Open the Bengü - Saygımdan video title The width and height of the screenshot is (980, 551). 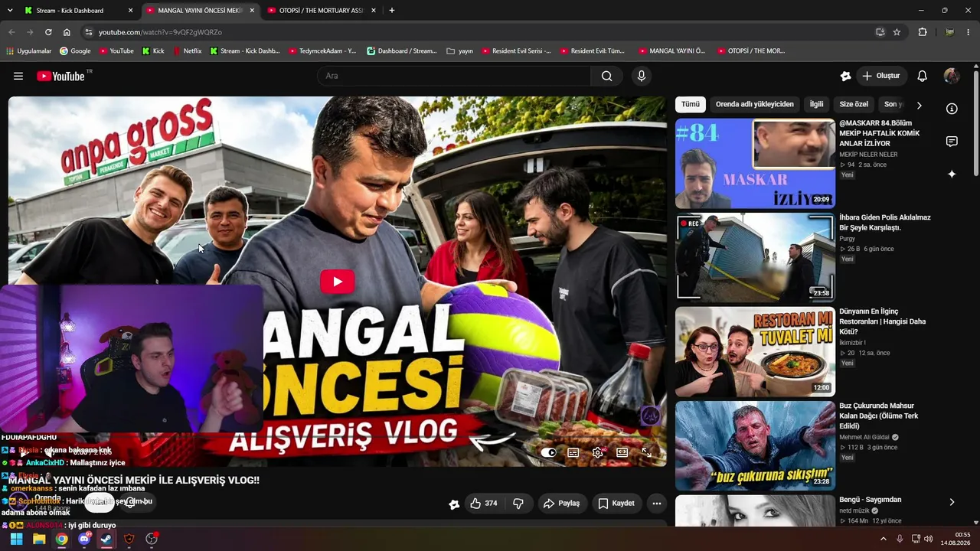click(870, 500)
